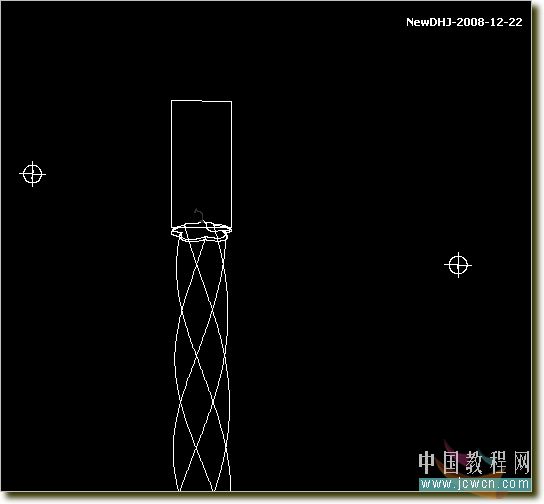Screen dimensions: 544x504
Task: Pick the rectangle's top horizontal edge
Action: click(201, 101)
